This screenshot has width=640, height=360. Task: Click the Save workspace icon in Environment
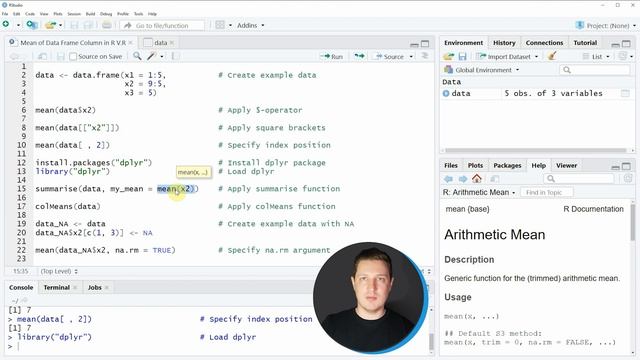(x=462, y=56)
